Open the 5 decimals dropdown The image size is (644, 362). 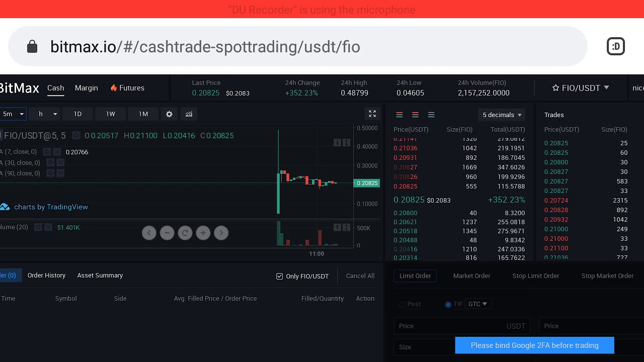pos(501,115)
